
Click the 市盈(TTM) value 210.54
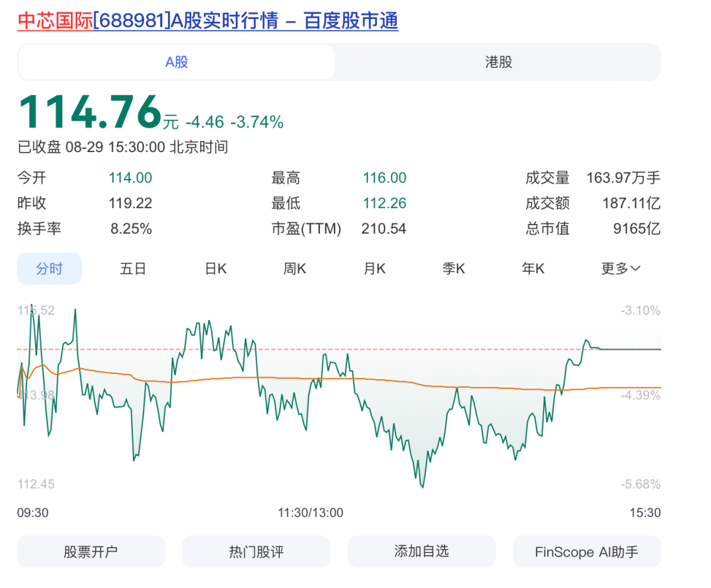coord(383,229)
